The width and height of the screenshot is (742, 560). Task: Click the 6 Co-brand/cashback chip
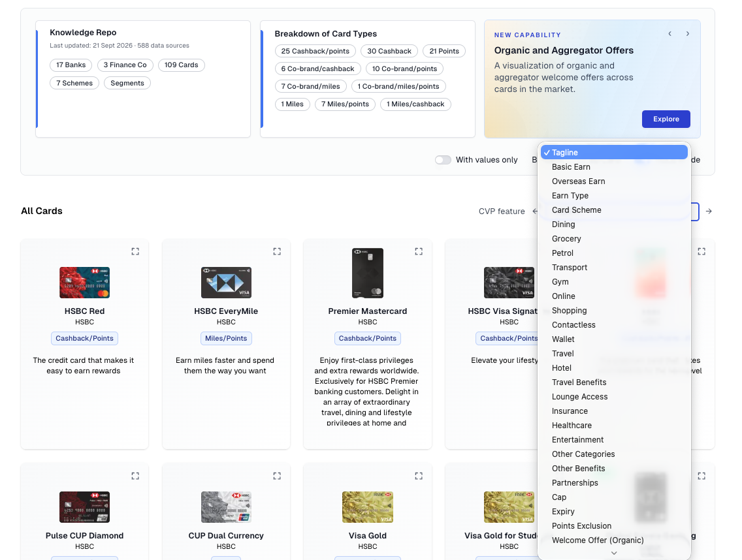click(317, 69)
